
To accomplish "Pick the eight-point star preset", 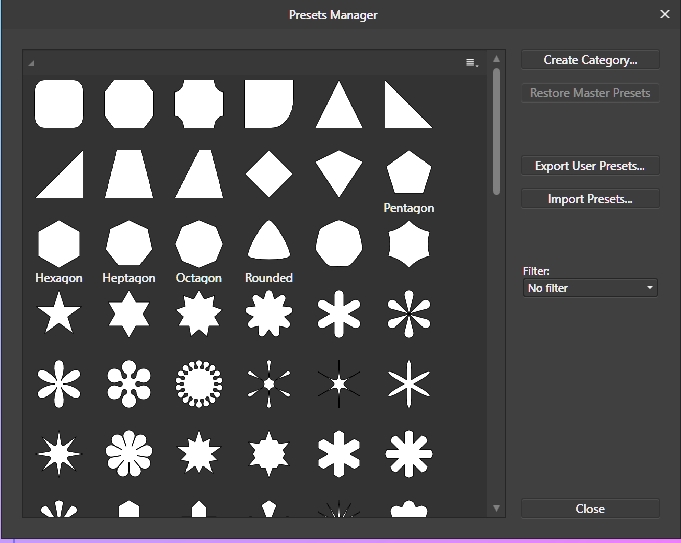I will coord(199,314).
